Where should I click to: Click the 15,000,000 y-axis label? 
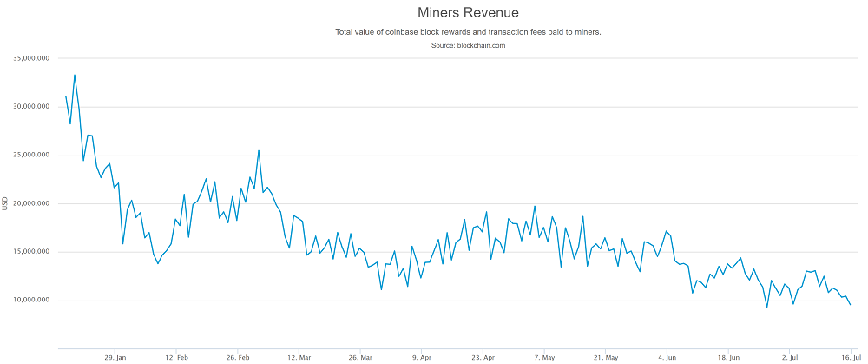[31, 252]
